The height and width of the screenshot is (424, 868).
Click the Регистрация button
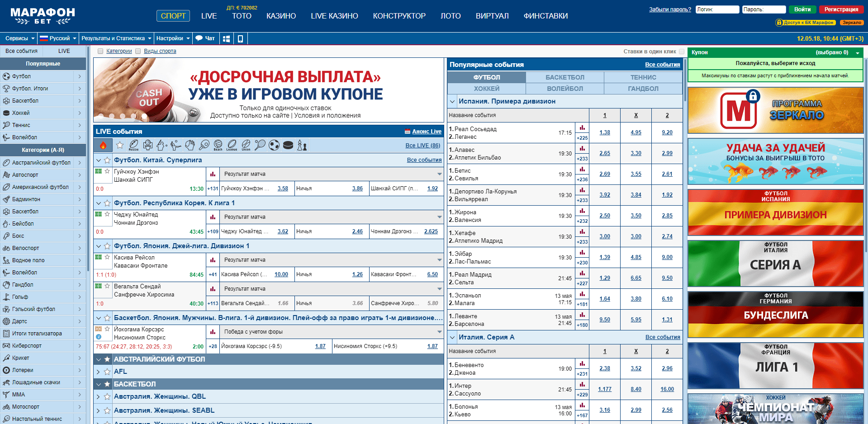coord(841,9)
